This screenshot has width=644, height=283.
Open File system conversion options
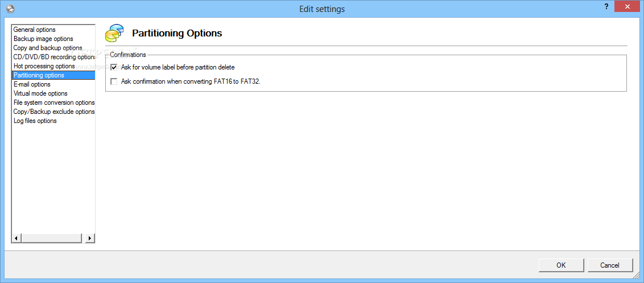pos(53,102)
